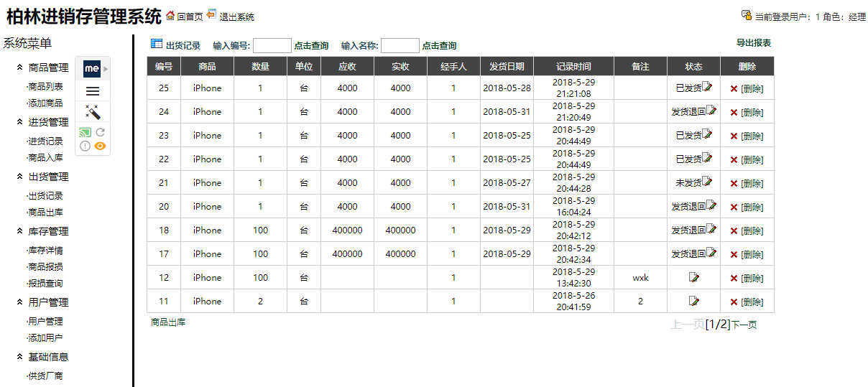Click 商品出库 link below the table
This screenshot has width=868, height=387.
[168, 322]
